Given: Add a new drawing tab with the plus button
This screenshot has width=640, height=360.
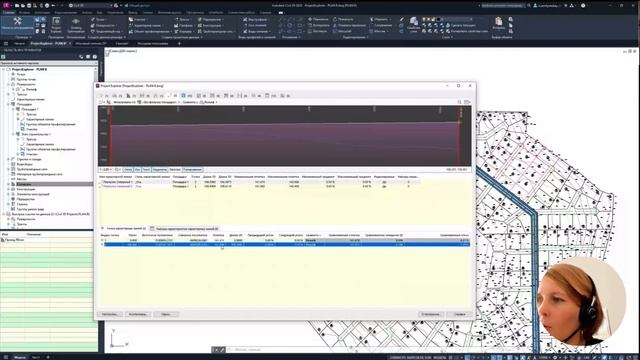Looking at the screenshot, I should 179,43.
